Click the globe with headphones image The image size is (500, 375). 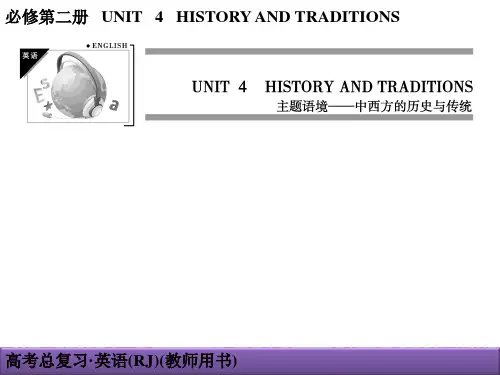79,86
